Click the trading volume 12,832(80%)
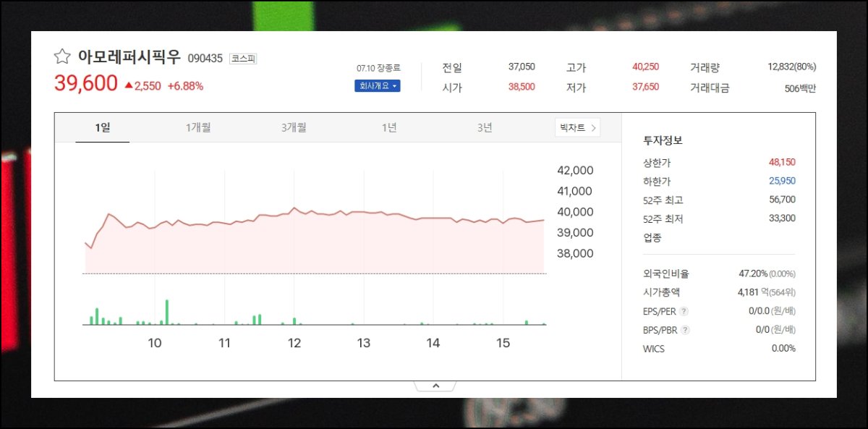The image size is (868, 429). click(792, 67)
